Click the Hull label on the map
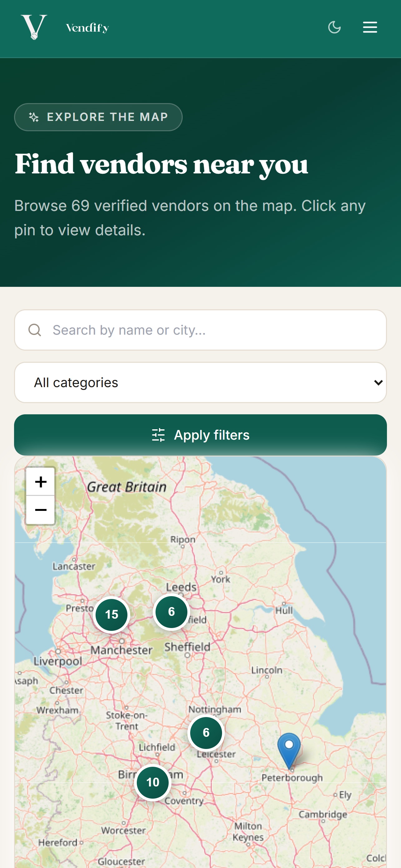 [x=284, y=610]
